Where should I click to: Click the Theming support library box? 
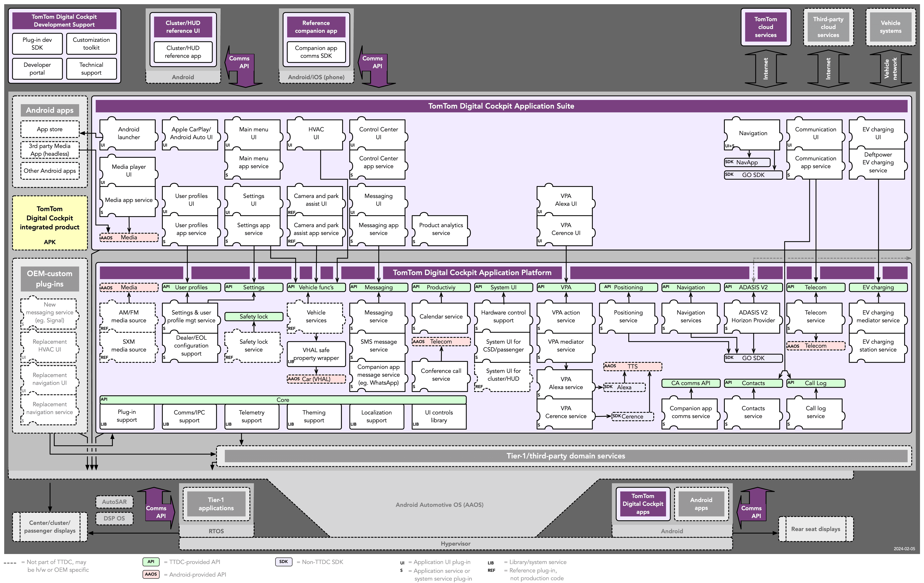(314, 416)
